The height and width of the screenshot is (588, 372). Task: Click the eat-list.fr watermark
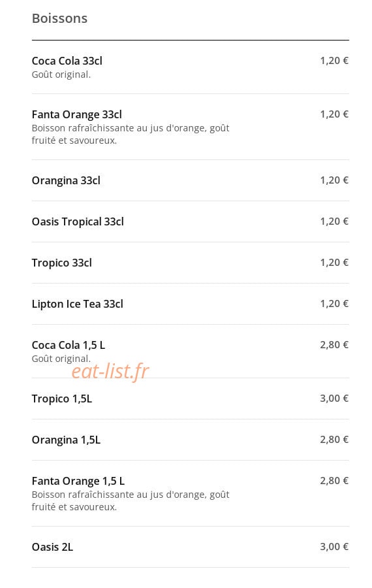coord(110,372)
